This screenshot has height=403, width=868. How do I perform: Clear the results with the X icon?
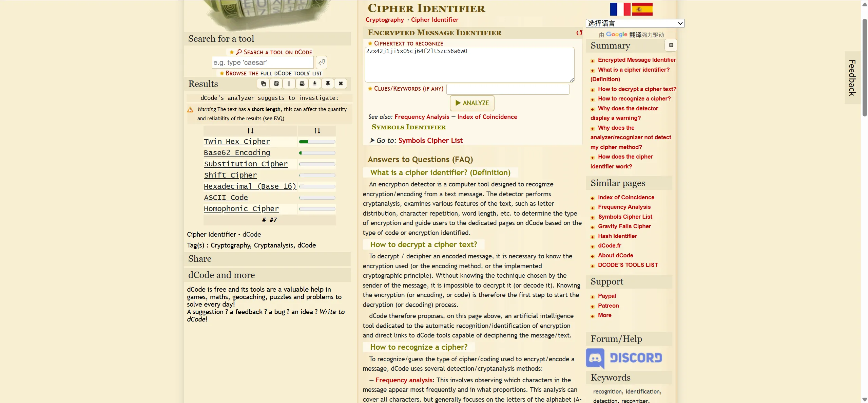point(341,84)
